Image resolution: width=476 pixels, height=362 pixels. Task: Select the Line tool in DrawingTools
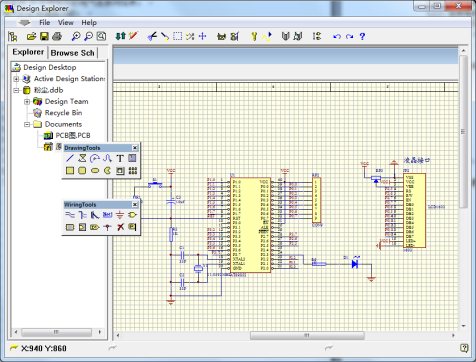(x=70, y=158)
